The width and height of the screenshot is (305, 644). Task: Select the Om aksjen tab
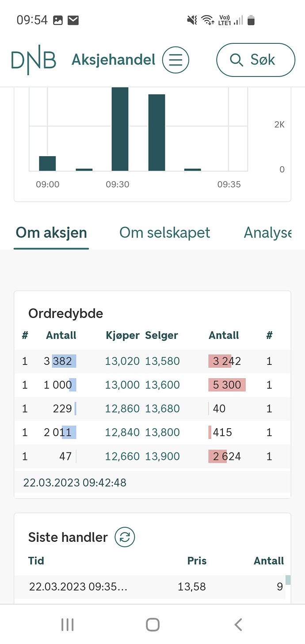(x=51, y=233)
